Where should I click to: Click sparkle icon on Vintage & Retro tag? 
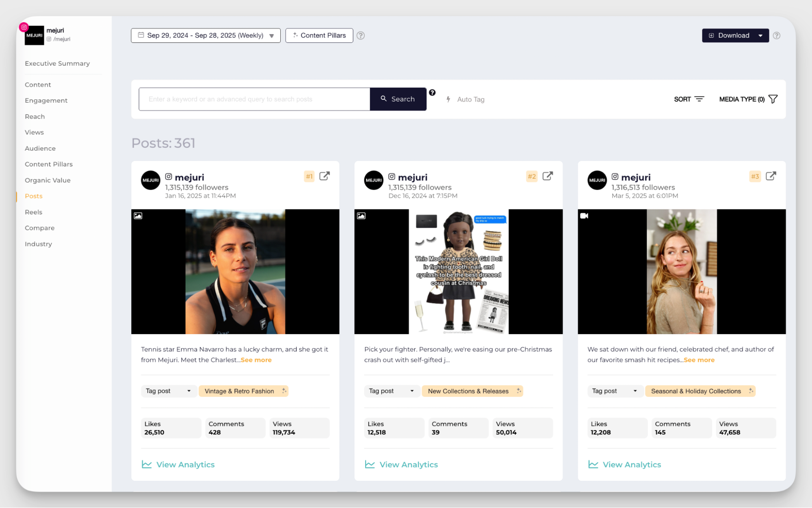(284, 391)
